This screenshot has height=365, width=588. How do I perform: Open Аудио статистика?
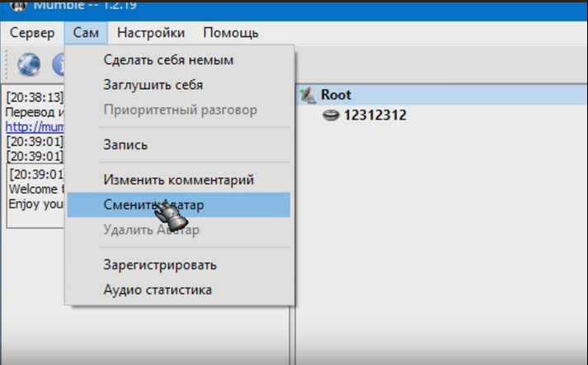pos(178,290)
